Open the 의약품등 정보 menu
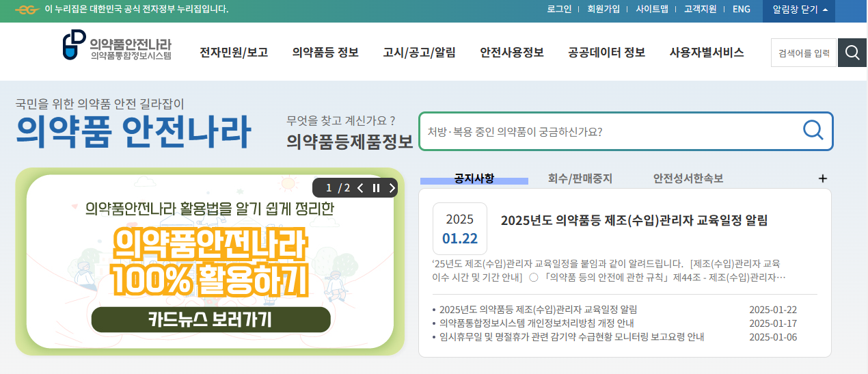 pos(325,53)
